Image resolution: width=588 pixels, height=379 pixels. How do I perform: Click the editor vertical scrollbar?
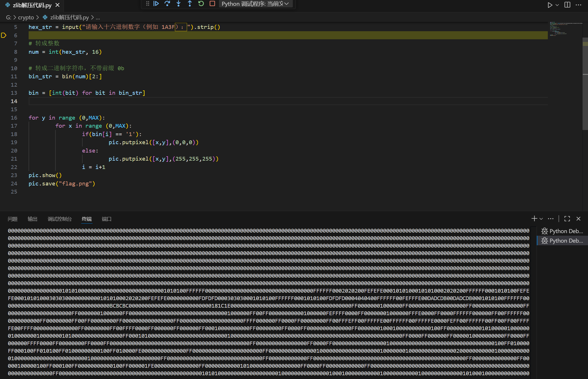585,87
